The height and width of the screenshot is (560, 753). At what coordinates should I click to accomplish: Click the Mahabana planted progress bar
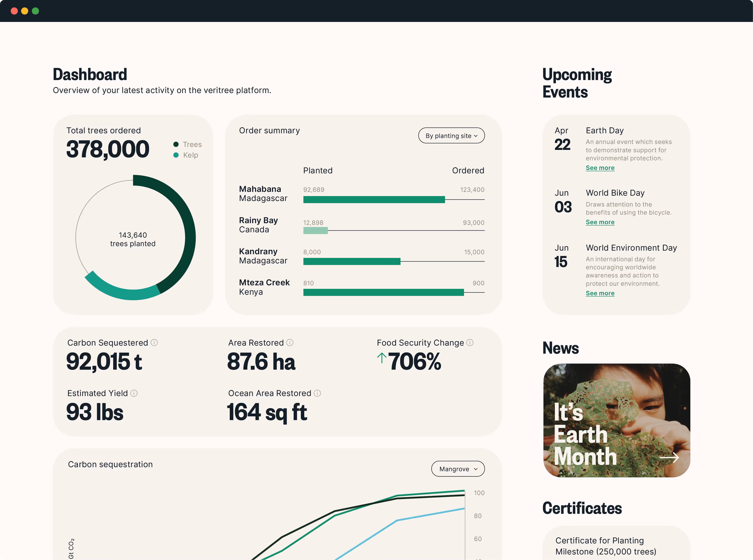click(x=374, y=200)
